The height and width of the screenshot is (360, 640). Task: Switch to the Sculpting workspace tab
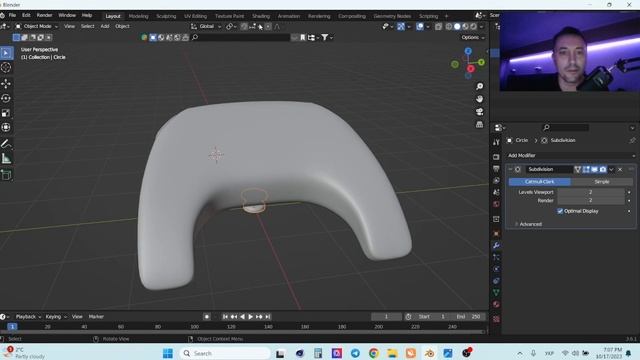(166, 16)
